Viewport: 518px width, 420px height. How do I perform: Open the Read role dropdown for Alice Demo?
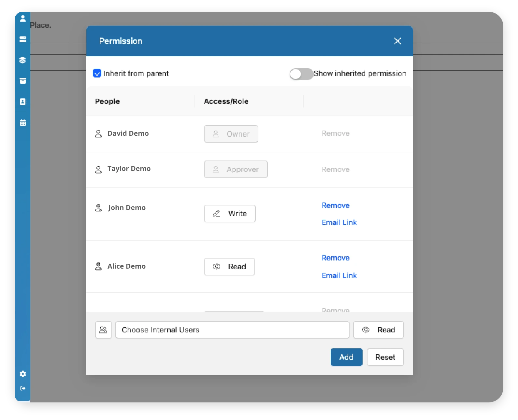click(x=229, y=267)
